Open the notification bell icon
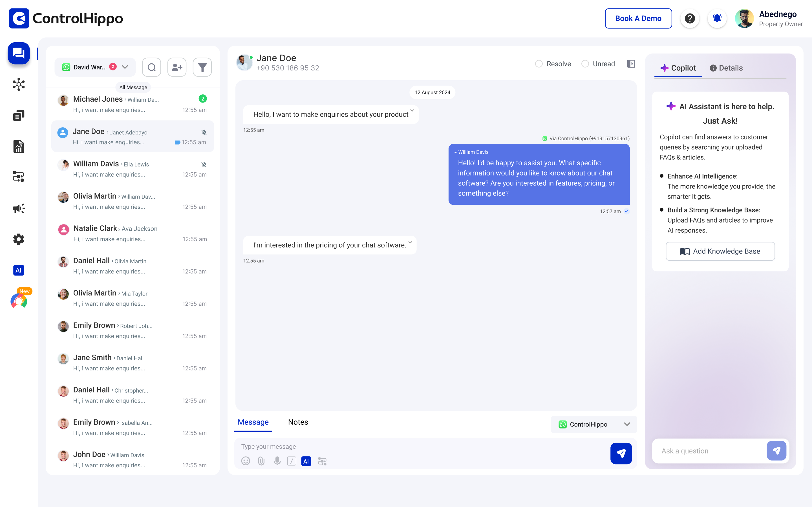The image size is (812, 507). [x=717, y=18]
